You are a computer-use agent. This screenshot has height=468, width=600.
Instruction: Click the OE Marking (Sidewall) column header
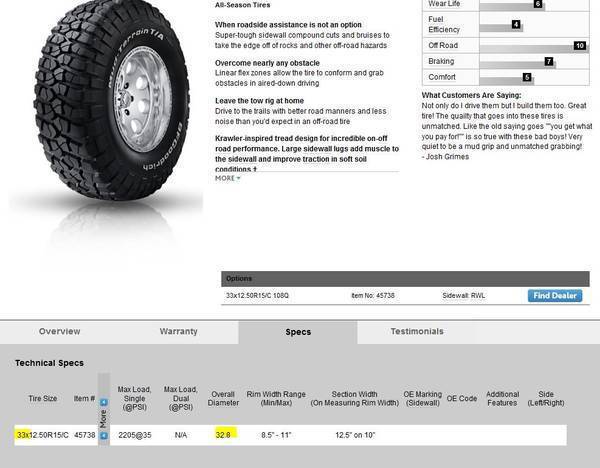click(422, 398)
